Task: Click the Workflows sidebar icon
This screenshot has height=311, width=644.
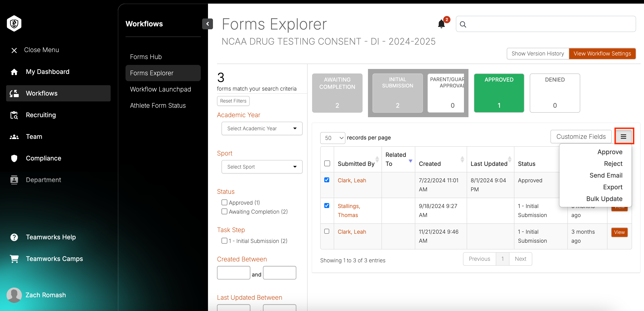Action: tap(14, 94)
